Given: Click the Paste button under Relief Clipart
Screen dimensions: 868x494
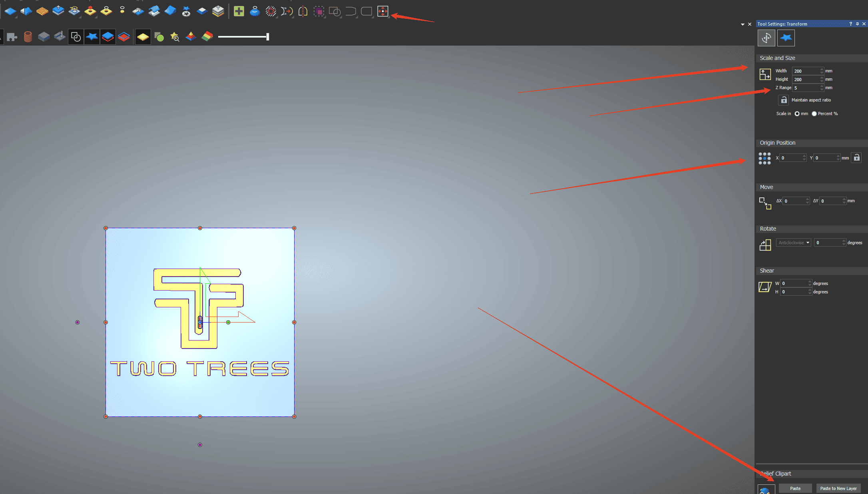Looking at the screenshot, I should [x=795, y=488].
